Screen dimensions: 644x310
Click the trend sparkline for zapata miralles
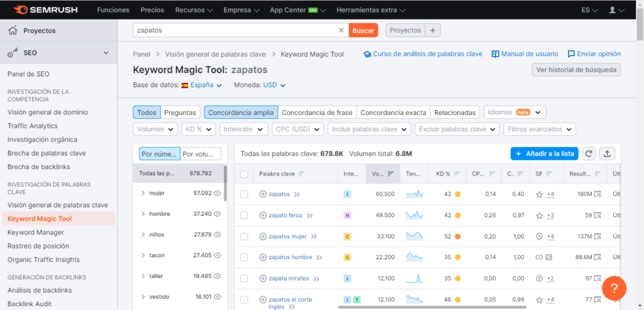point(414,279)
